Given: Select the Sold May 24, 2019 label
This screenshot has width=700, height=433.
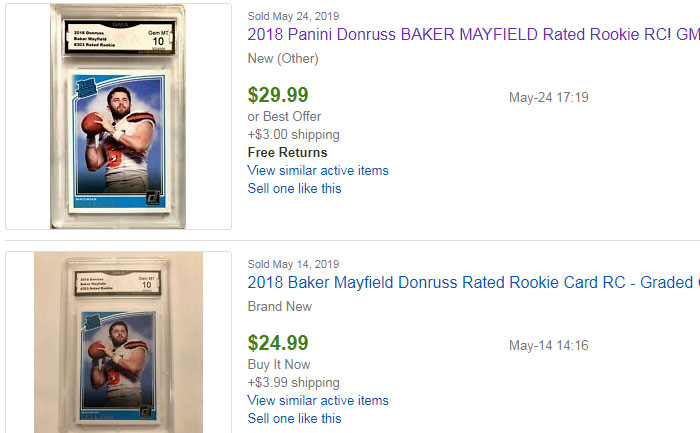Looking at the screenshot, I should [x=293, y=16].
